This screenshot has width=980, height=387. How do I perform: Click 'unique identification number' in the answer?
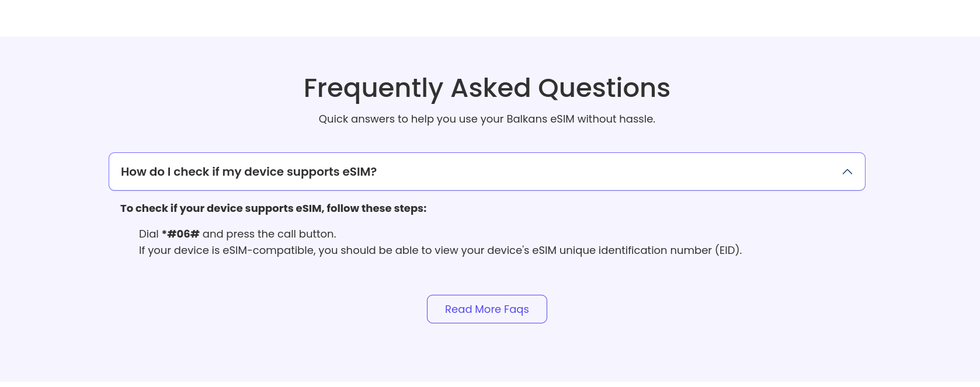pyautogui.click(x=635, y=250)
